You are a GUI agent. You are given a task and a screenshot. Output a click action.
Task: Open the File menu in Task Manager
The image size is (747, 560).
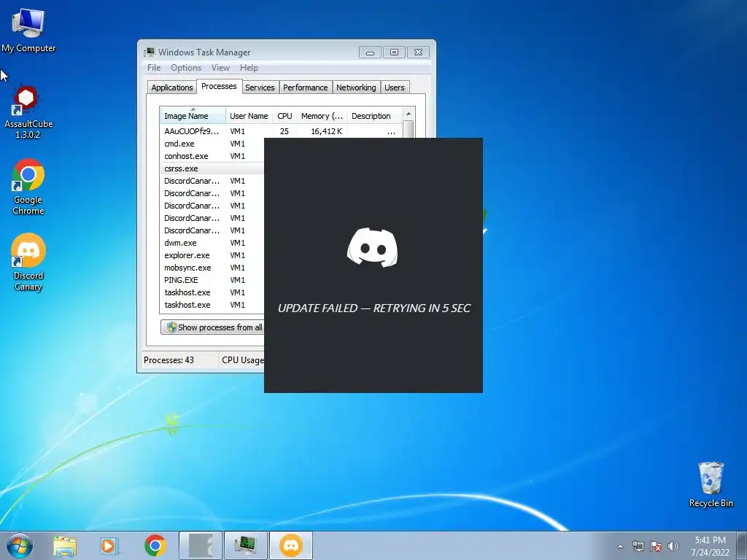[x=154, y=68]
